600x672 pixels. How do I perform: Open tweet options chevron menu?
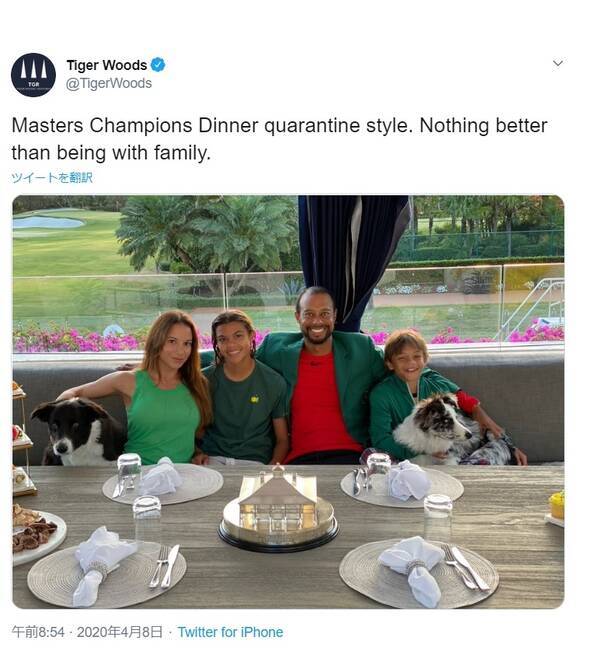558,63
